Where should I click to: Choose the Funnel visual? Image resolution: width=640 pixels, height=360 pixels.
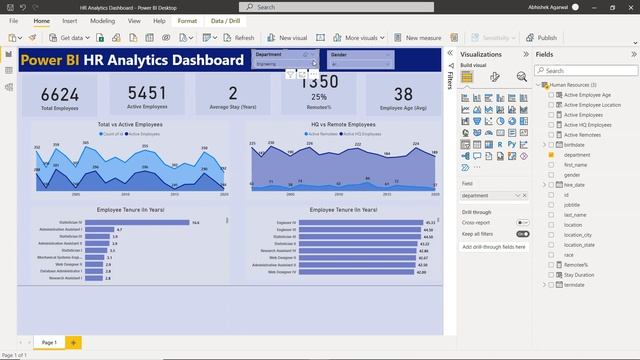tap(477, 121)
